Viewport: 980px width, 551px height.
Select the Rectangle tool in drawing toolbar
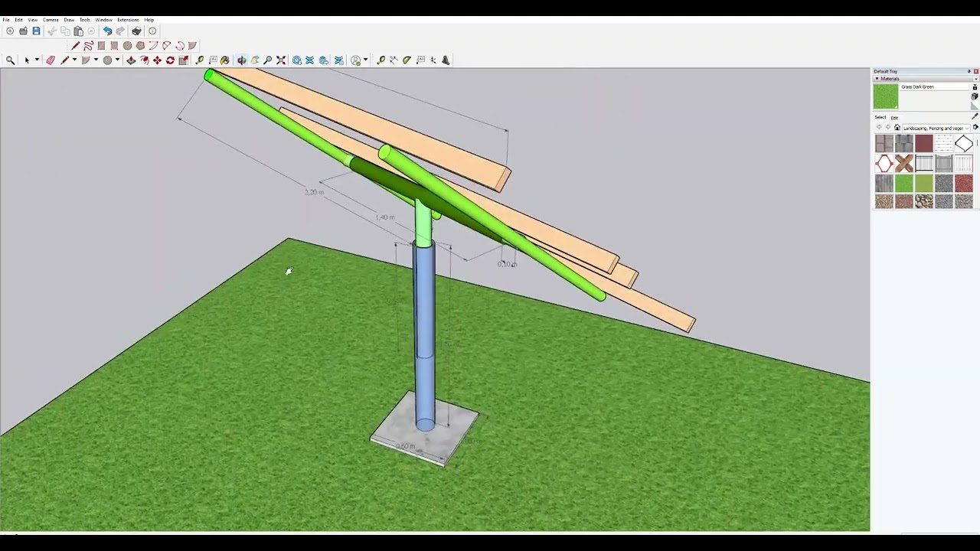[101, 45]
